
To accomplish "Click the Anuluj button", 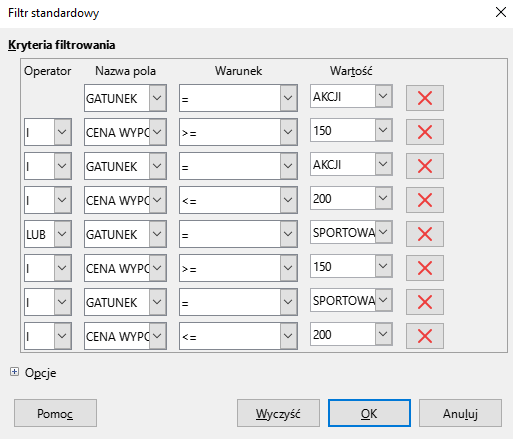I will 460,413.
